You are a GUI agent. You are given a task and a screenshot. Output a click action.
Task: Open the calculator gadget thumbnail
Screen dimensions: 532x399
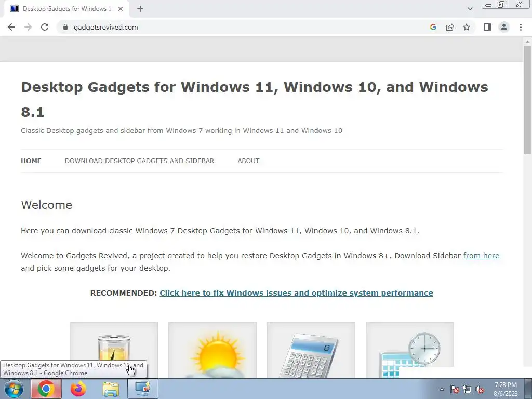(311, 350)
